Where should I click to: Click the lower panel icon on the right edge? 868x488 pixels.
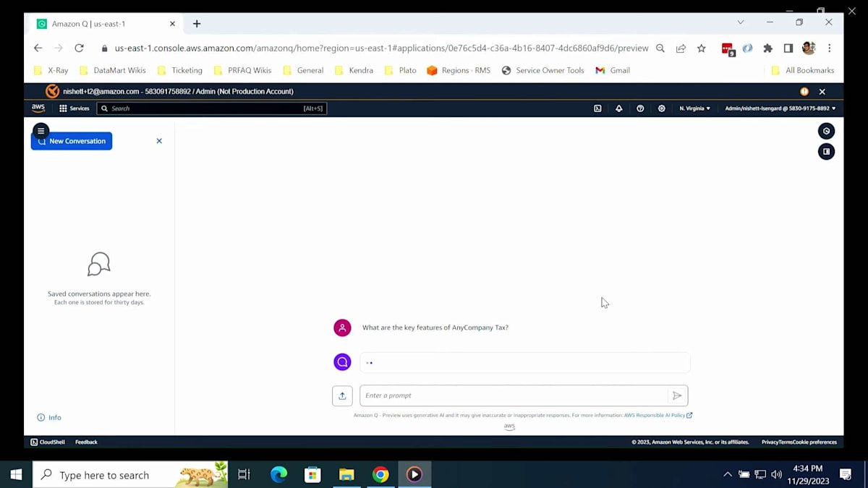pyautogui.click(x=826, y=151)
